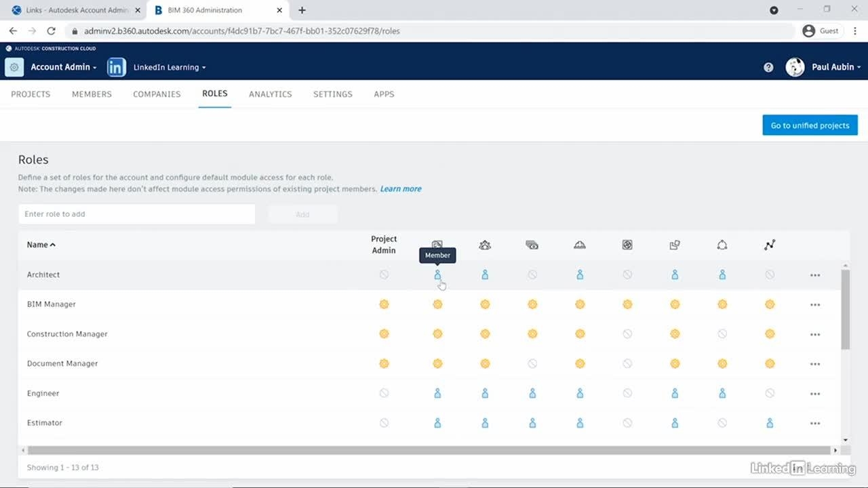Click the Go to unified projects button
868x488 pixels.
coord(810,125)
